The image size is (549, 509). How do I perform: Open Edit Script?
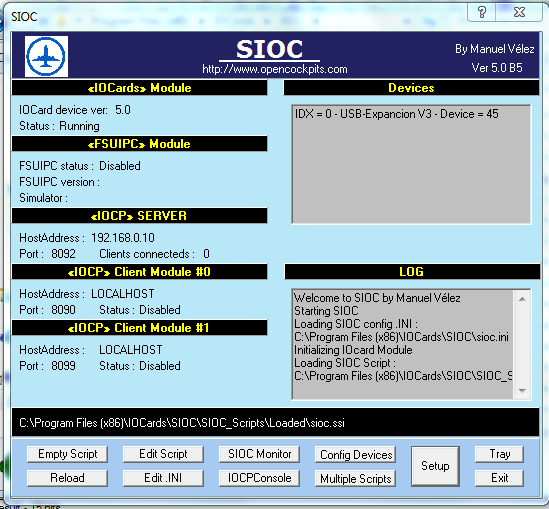[x=163, y=454]
